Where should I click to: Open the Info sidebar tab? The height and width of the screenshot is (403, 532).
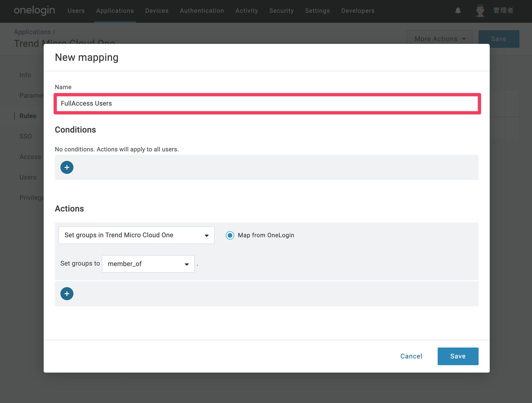(25, 75)
